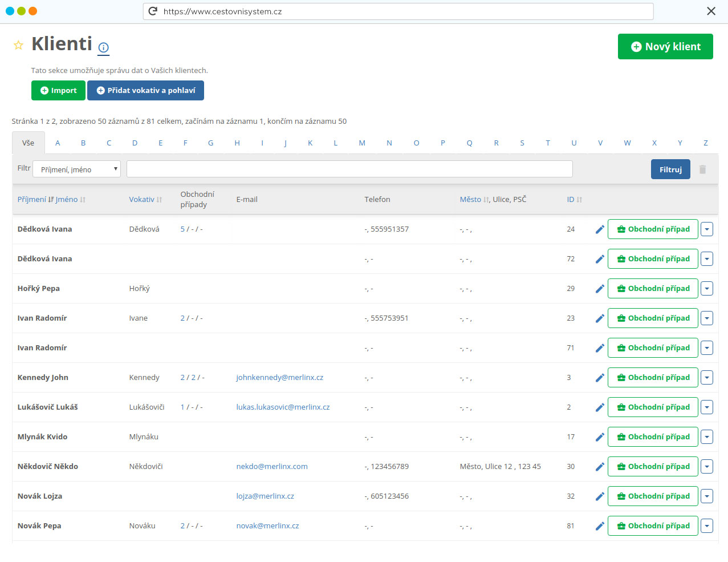Click the Vokativ value Lukášoviči
728x562 pixels.
coord(147,407)
